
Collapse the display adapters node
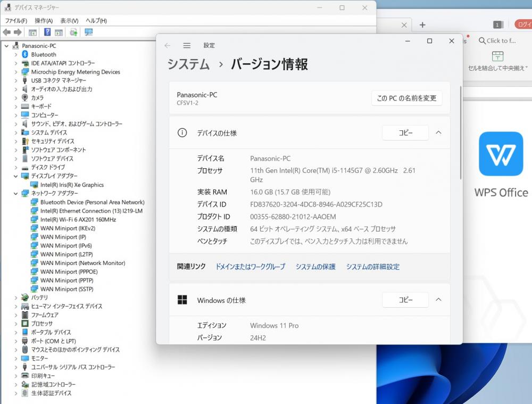pos(15,176)
